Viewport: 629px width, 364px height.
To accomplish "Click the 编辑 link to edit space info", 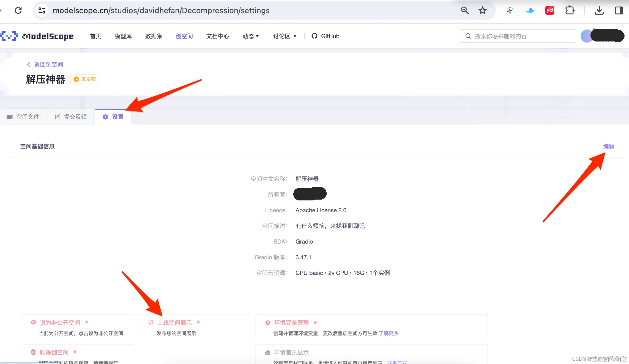I will 609,146.
